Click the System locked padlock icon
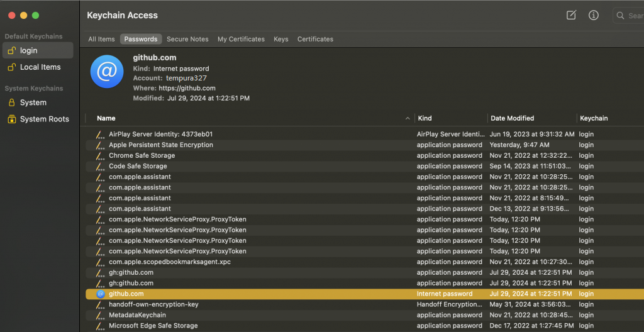This screenshot has width=644, height=332. 12,102
